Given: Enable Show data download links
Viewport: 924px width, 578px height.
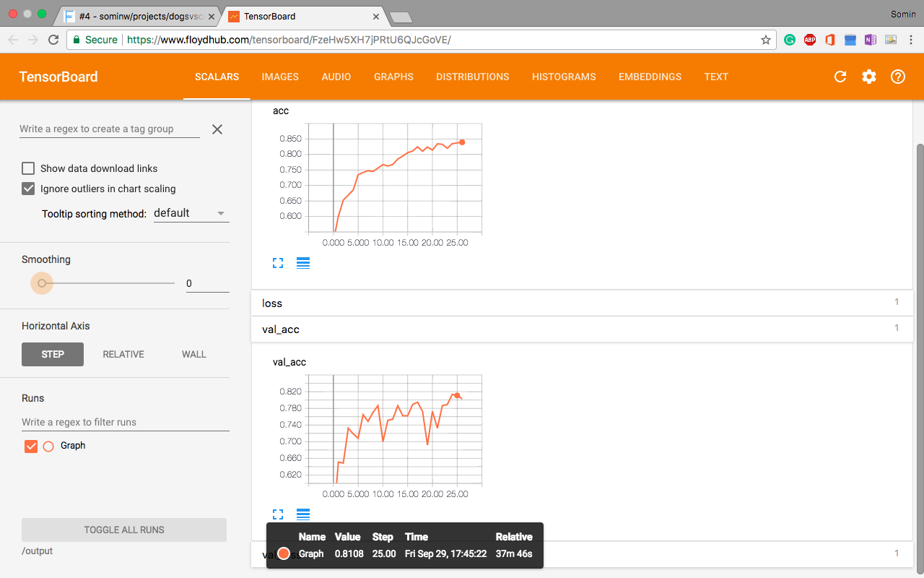Looking at the screenshot, I should point(28,168).
